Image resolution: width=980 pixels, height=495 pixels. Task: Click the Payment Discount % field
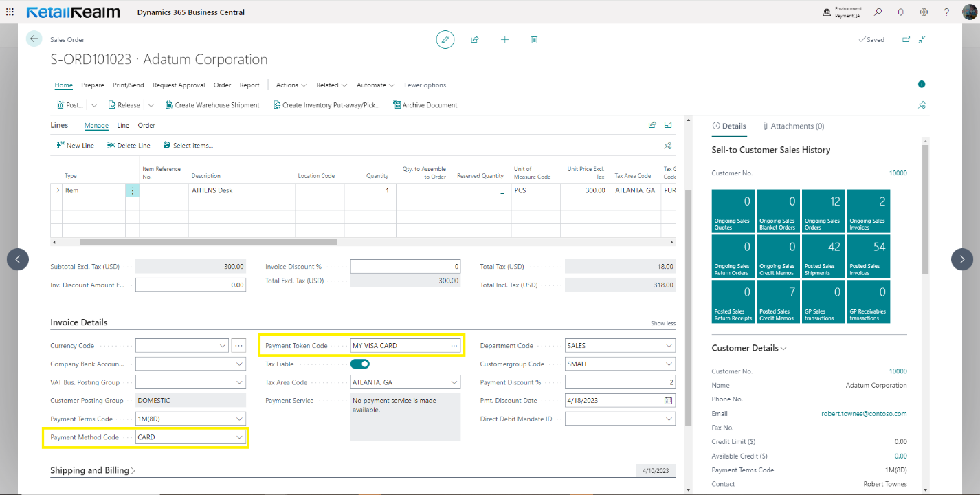click(620, 382)
